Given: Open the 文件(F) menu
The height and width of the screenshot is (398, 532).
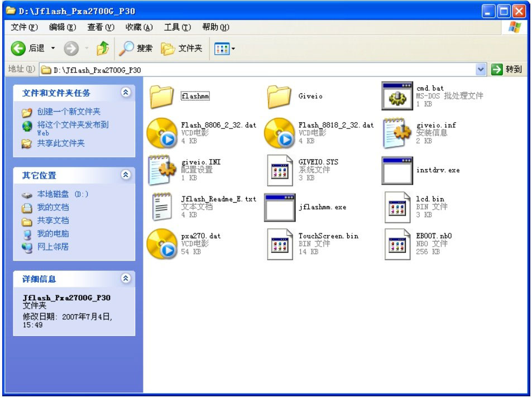Looking at the screenshot, I should point(24,27).
